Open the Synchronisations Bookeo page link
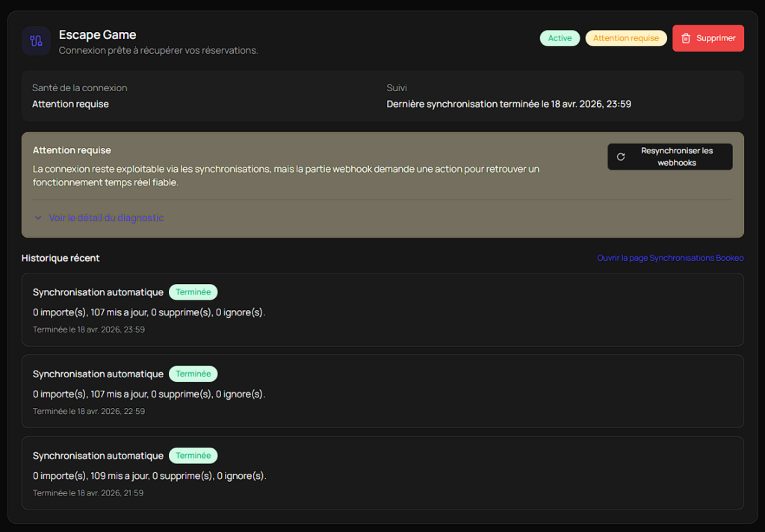 pos(670,259)
